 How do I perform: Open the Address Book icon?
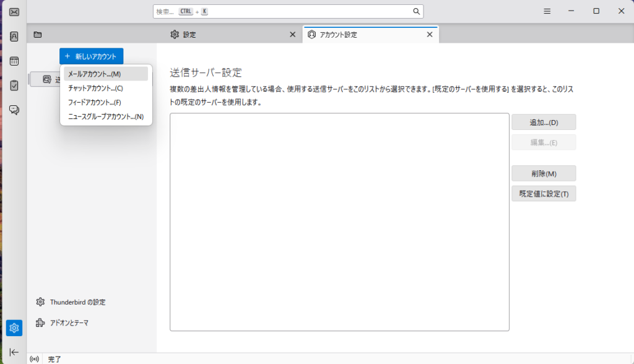(14, 37)
